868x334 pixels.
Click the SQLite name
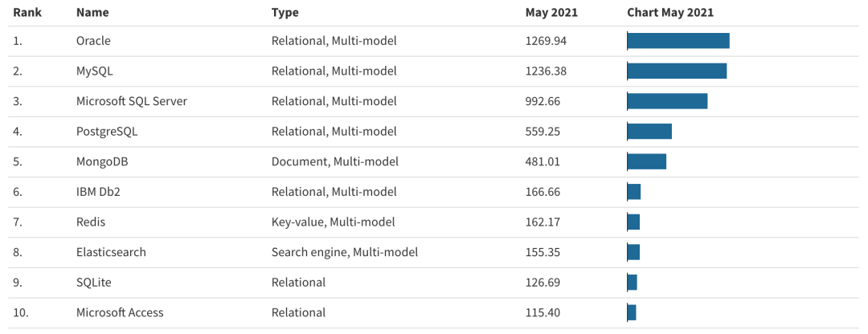(x=93, y=283)
